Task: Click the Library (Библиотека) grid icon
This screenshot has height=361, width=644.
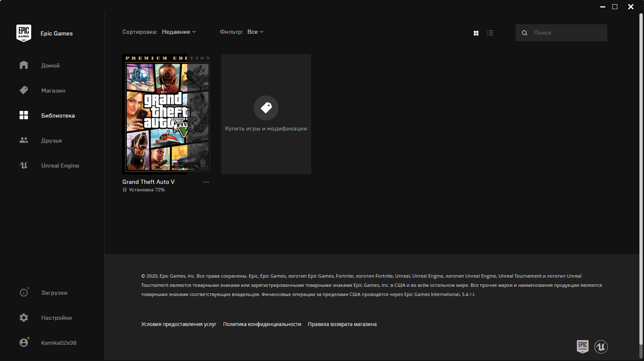Action: 24,115
